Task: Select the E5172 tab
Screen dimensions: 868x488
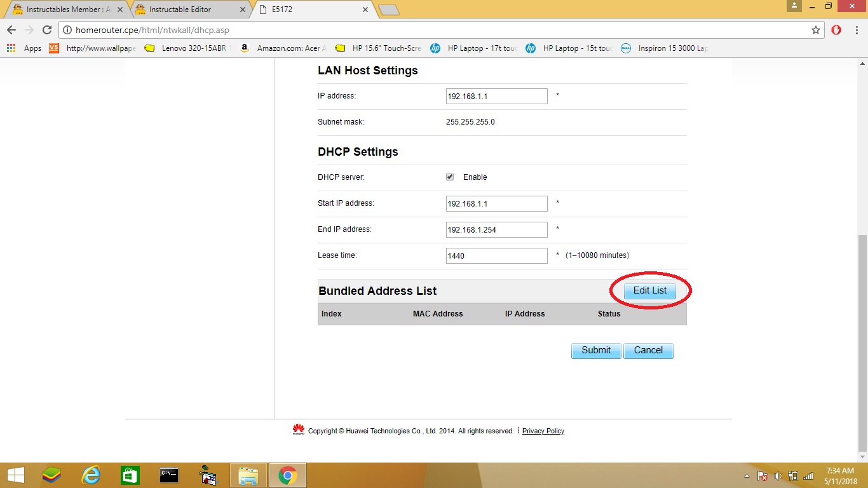Action: (311, 10)
